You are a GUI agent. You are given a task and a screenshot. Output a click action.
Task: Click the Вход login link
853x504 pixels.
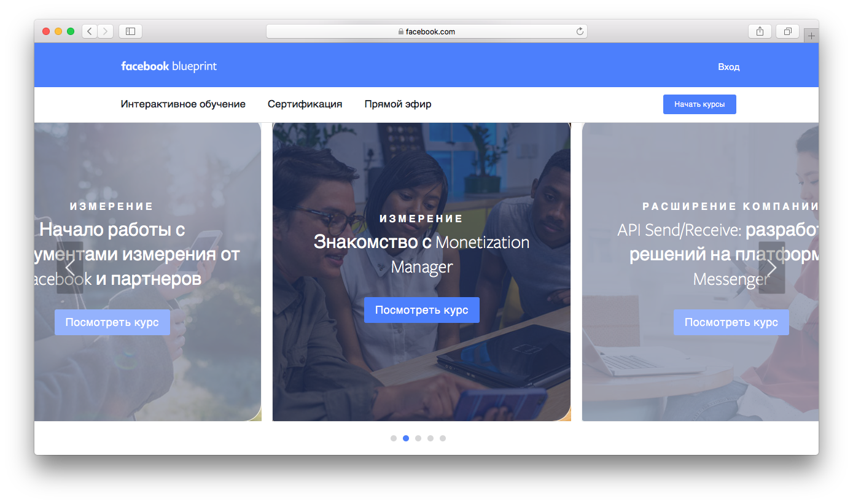[728, 67]
